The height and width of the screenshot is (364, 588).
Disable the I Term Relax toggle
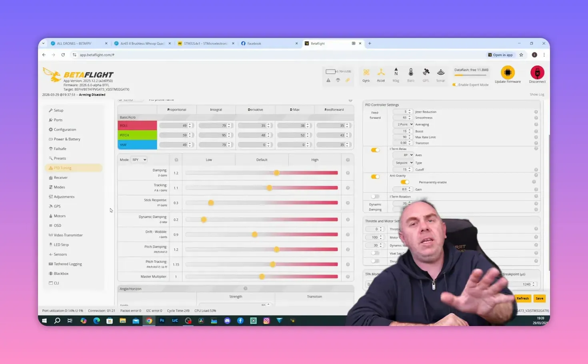coord(375,150)
